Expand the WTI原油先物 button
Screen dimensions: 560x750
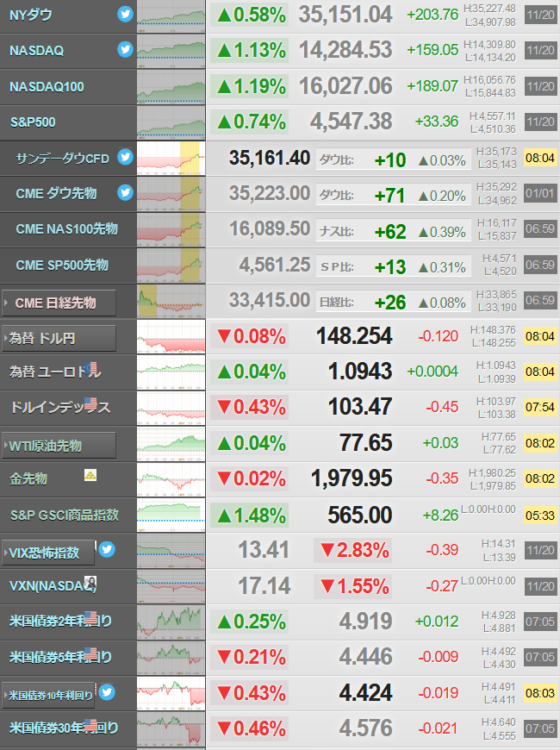click(x=59, y=446)
